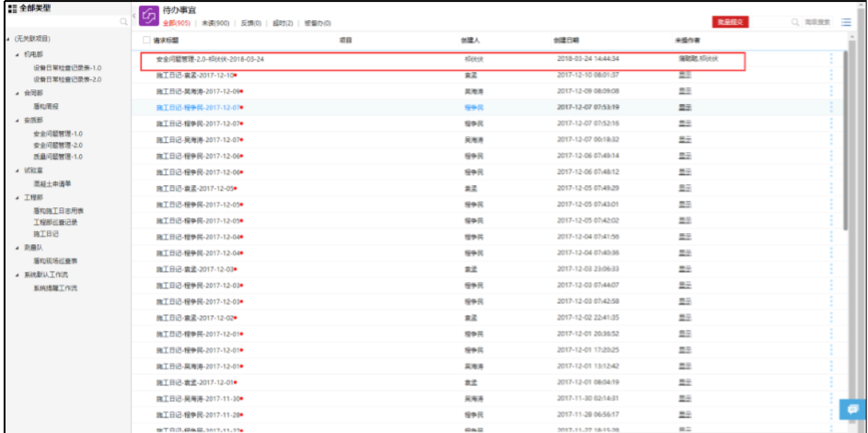Click 显示 link in the 2017-12-10 08:01:37 row
868x433 pixels.
tap(686, 75)
